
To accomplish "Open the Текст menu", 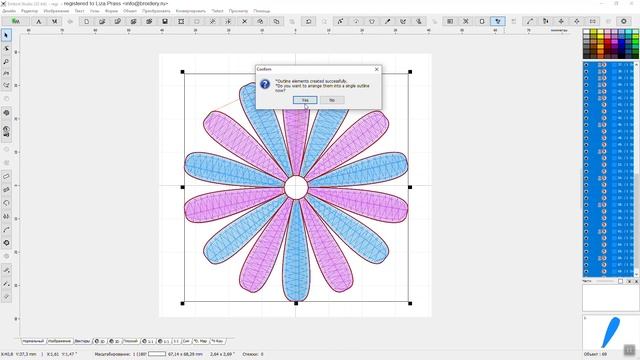I will click(79, 11).
